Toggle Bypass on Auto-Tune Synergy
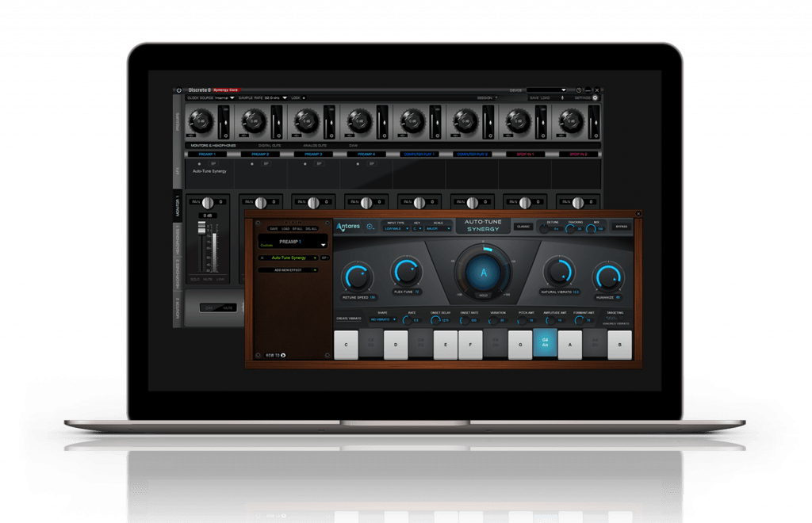This screenshot has height=523, width=812. 620,228
